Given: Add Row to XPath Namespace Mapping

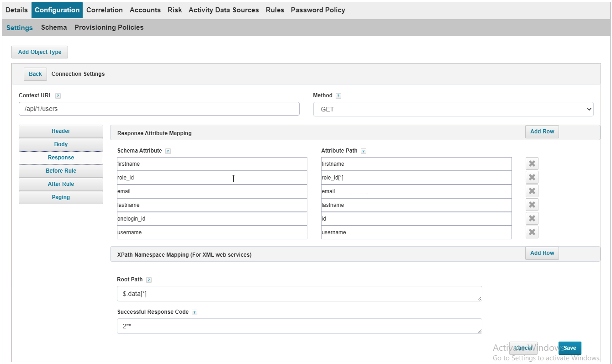Looking at the screenshot, I should [x=542, y=253].
